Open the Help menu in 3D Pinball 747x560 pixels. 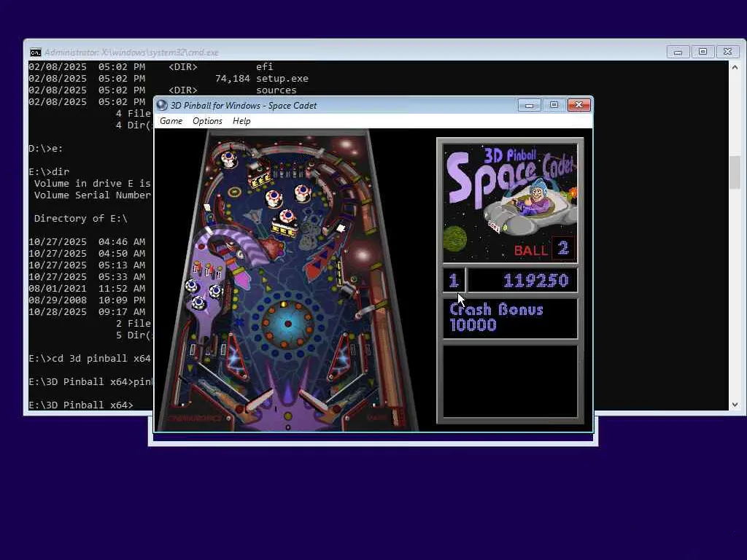coord(241,121)
